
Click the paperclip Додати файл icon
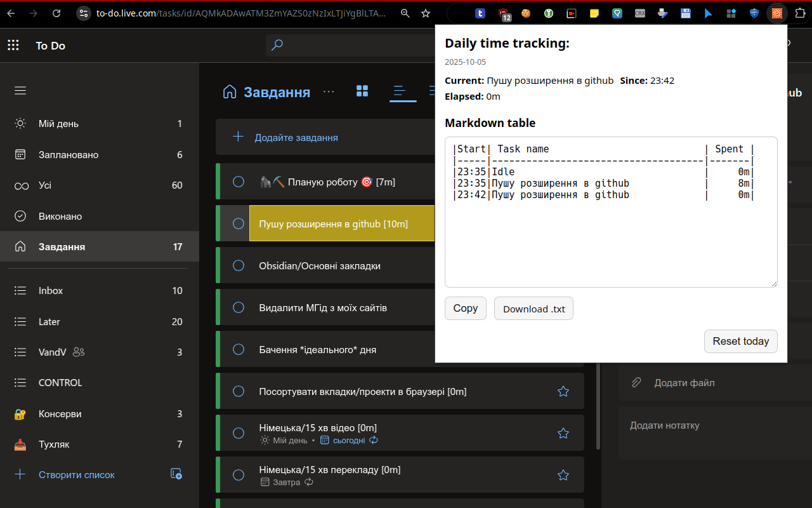click(x=636, y=383)
